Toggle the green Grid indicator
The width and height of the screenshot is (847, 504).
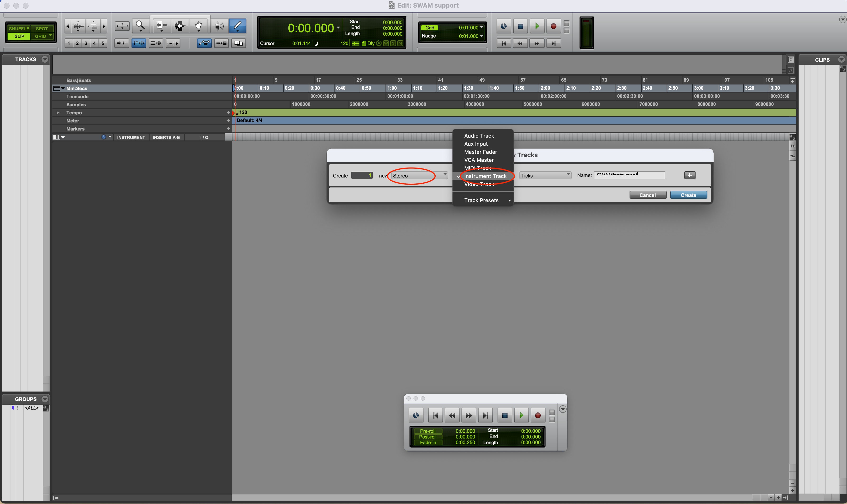click(430, 28)
